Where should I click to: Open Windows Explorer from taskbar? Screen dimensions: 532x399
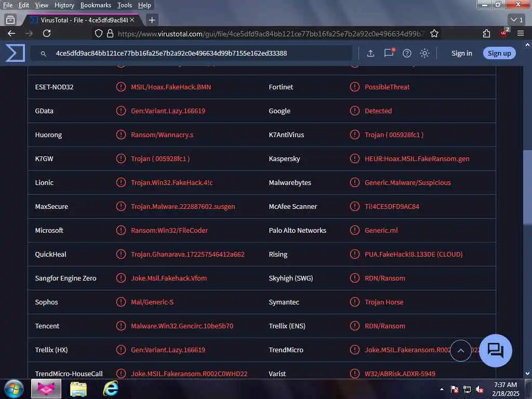point(78,389)
